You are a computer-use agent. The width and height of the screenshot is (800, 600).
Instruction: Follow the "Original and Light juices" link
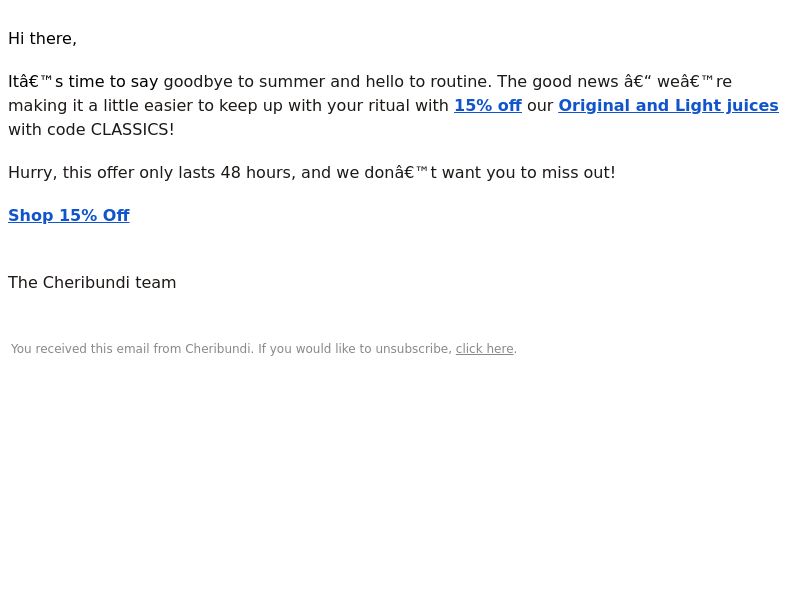click(668, 106)
